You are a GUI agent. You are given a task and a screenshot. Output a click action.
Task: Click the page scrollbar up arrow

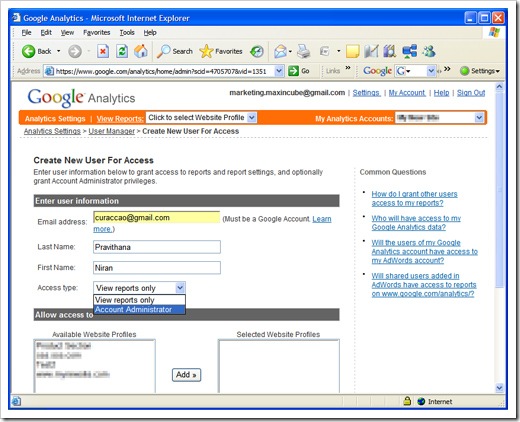click(499, 87)
